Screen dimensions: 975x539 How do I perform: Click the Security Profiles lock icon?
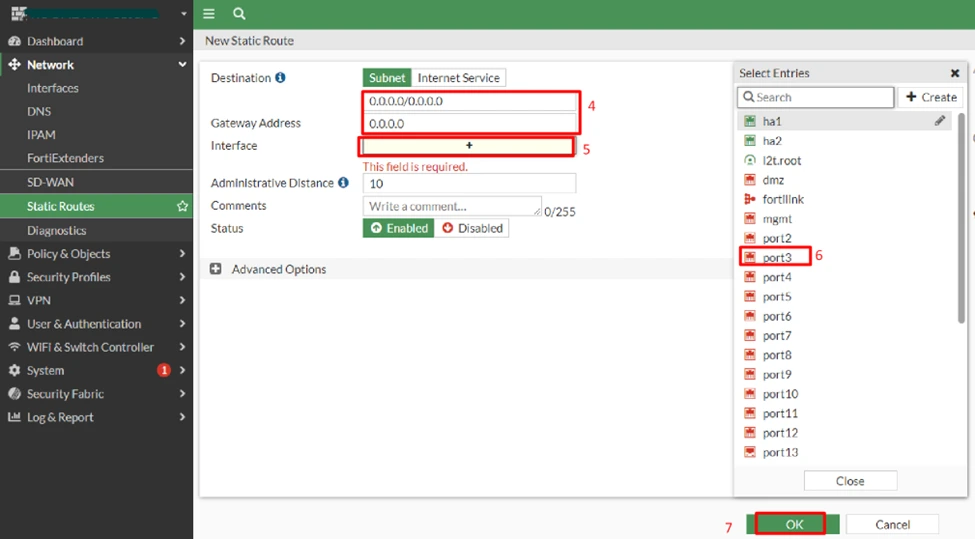14,277
